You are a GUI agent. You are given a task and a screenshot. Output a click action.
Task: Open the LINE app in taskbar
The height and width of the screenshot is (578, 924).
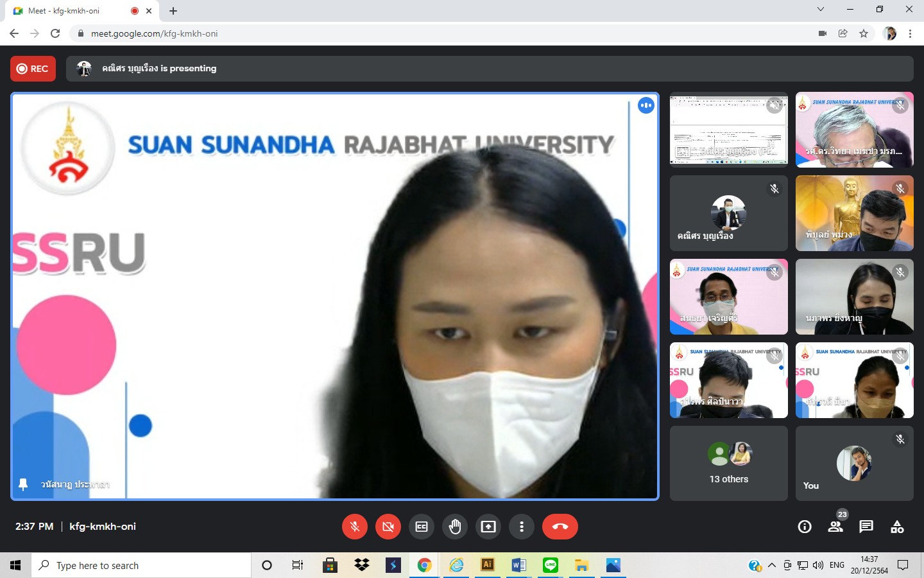pyautogui.click(x=551, y=565)
